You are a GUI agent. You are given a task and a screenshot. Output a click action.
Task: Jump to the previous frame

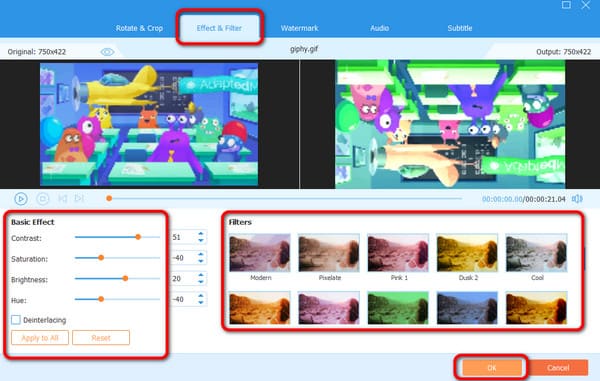point(62,199)
